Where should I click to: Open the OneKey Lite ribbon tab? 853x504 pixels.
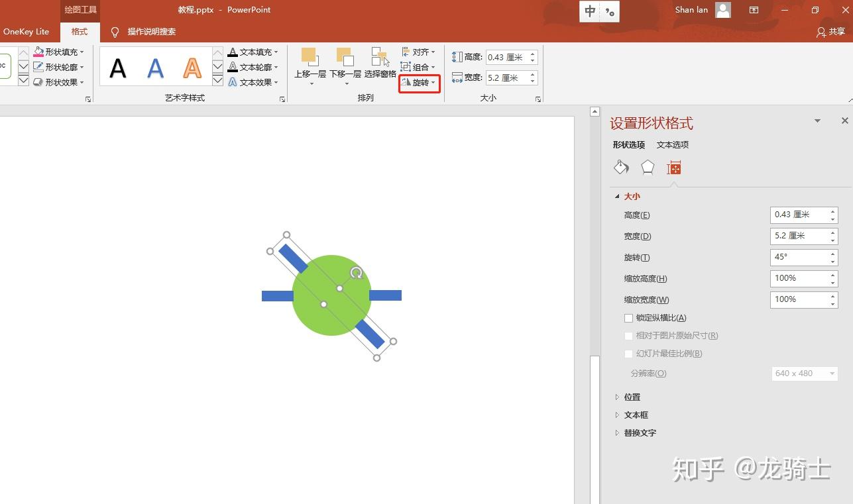point(27,31)
